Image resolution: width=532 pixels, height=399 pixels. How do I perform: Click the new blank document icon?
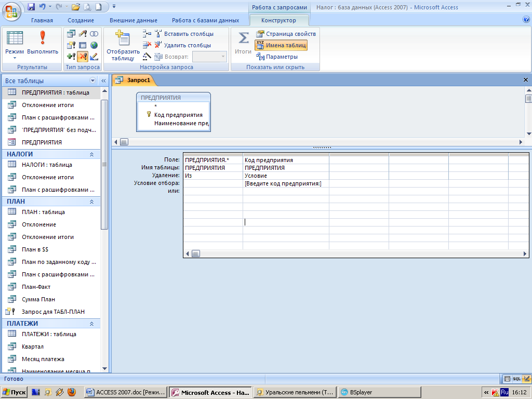pos(98,7)
